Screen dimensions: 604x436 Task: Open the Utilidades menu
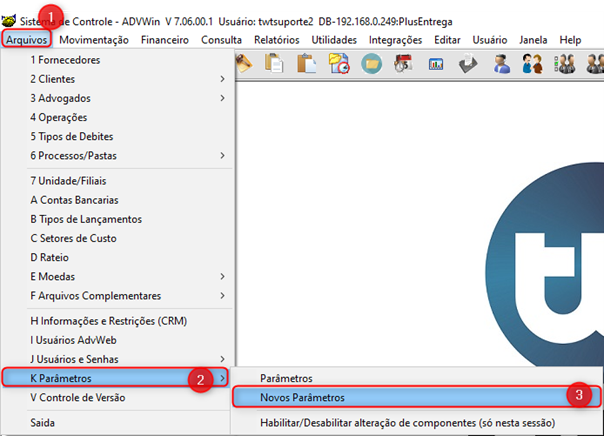click(334, 40)
